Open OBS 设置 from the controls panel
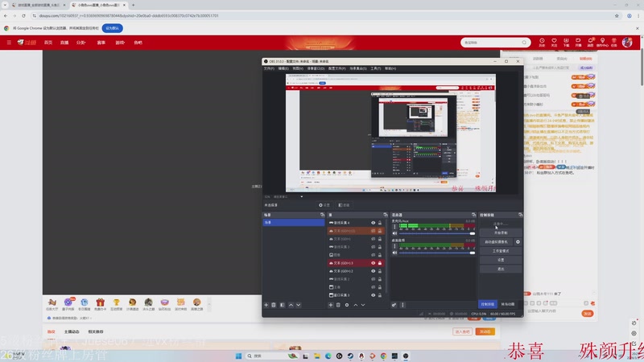Image resolution: width=644 pixels, height=362 pixels. (501, 260)
